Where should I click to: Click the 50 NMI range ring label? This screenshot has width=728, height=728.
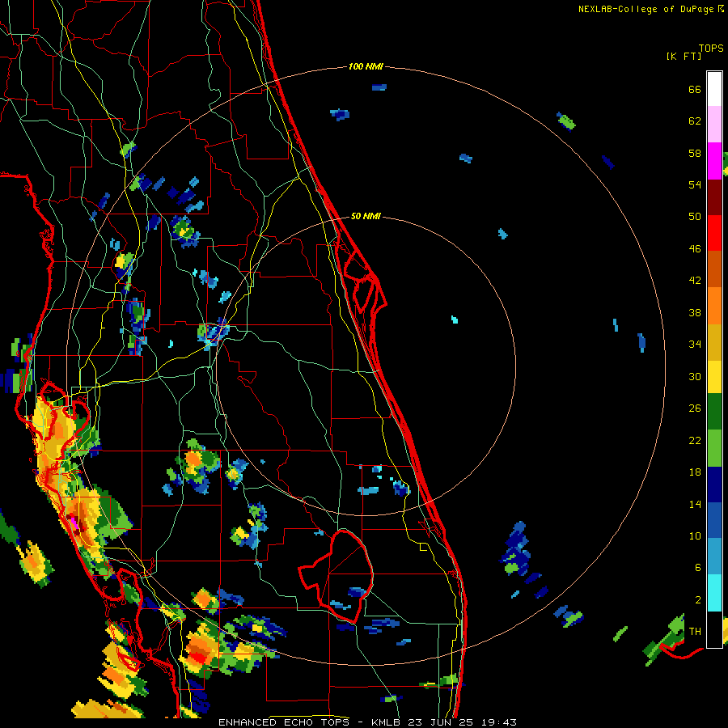point(366,216)
